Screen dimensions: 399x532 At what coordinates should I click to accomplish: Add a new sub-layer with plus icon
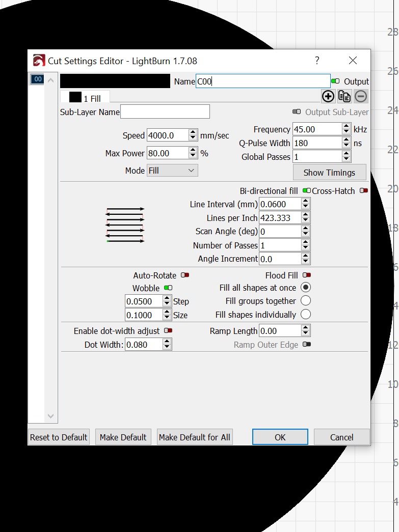click(x=328, y=96)
